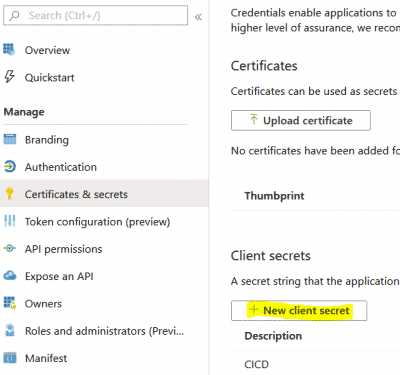Click the Expose an API cloud icon
Image resolution: width=400 pixels, height=375 pixels.
pos(10,276)
